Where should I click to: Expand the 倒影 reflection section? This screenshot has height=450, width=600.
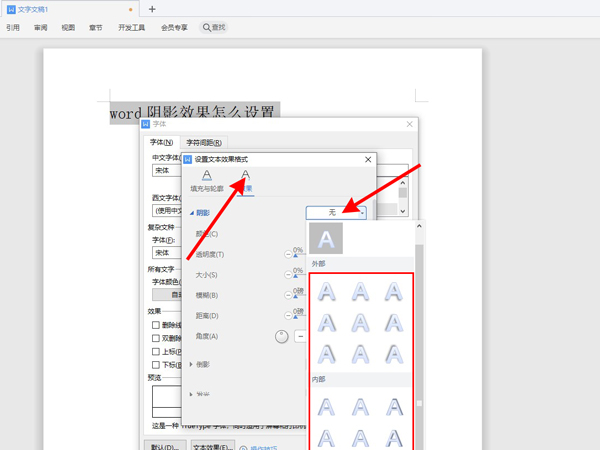pos(192,365)
